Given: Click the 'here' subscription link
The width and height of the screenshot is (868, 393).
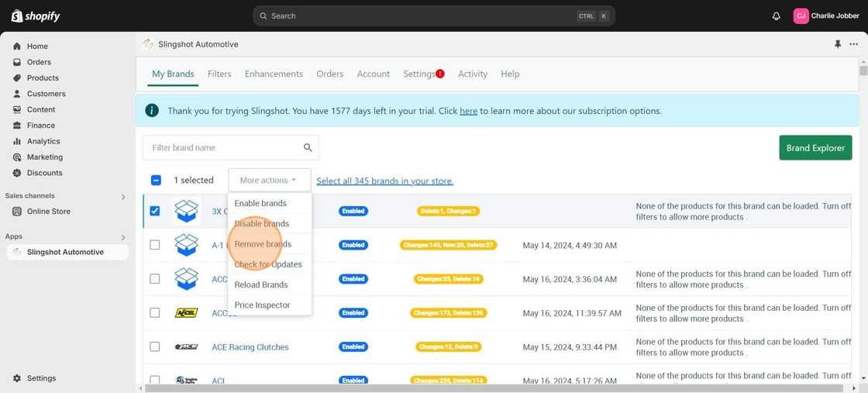Looking at the screenshot, I should (468, 111).
